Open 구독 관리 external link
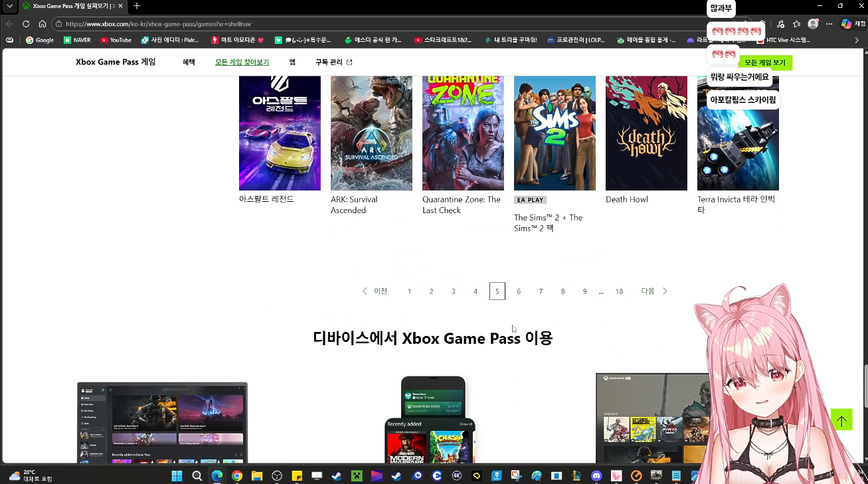The image size is (868, 484). pyautogui.click(x=333, y=62)
